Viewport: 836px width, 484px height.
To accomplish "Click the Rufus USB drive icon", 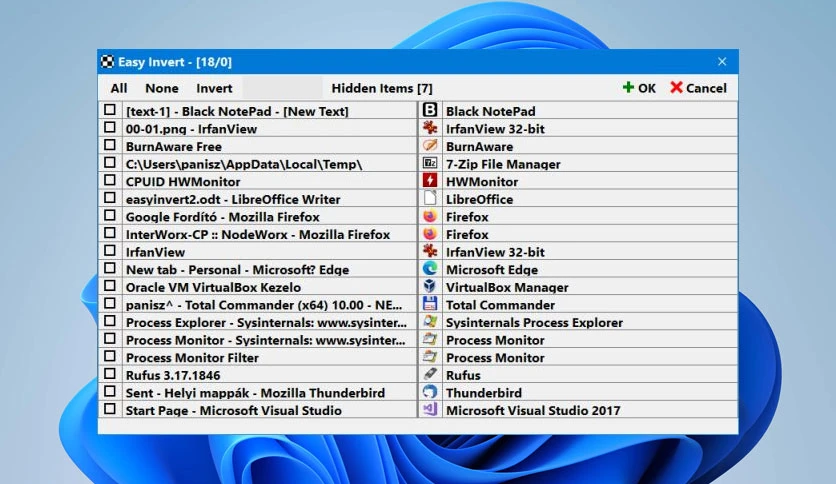I will click(430, 374).
